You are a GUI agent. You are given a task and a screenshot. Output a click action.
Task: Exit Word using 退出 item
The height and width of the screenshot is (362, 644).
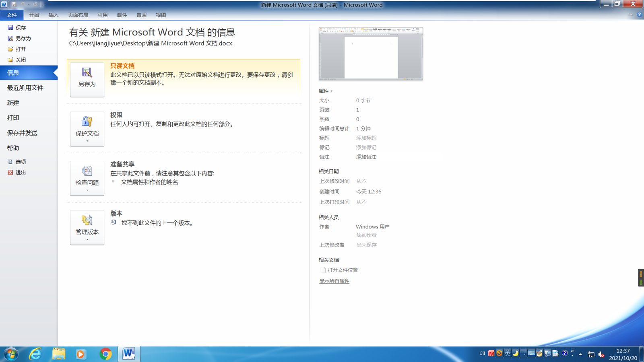[x=20, y=173]
